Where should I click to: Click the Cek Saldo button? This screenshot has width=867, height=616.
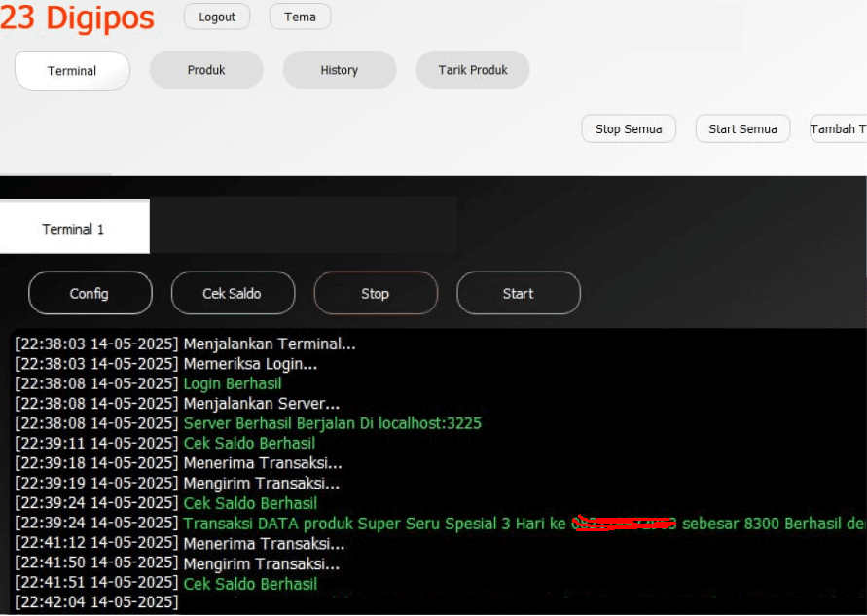click(x=233, y=293)
